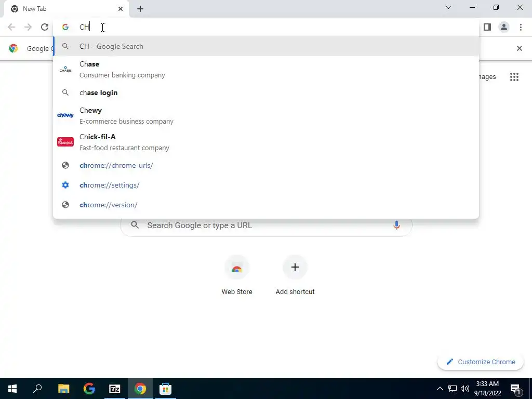Open File Explorer from taskbar

[x=63, y=389]
